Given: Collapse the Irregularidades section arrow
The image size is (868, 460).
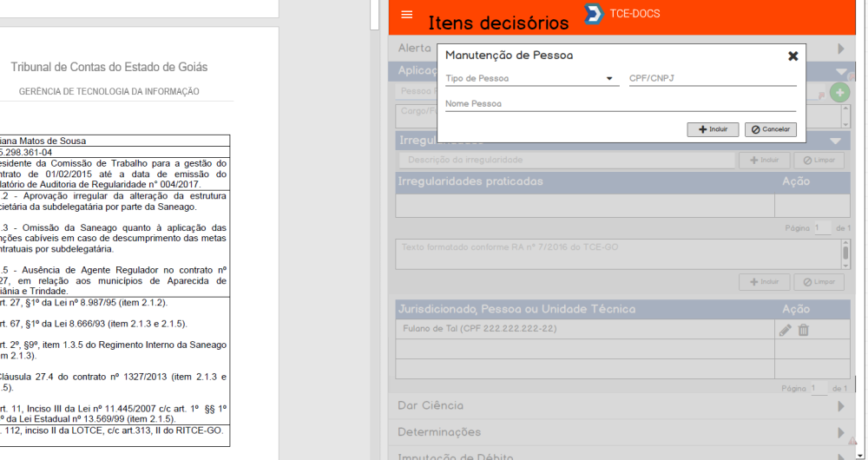Looking at the screenshot, I should pyautogui.click(x=835, y=141).
